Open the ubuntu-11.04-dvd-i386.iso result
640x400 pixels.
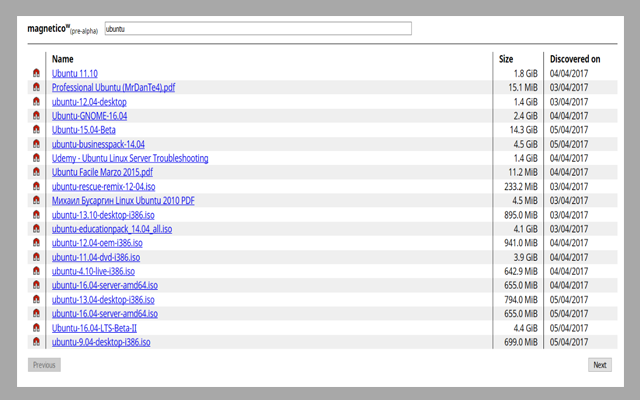[96, 257]
